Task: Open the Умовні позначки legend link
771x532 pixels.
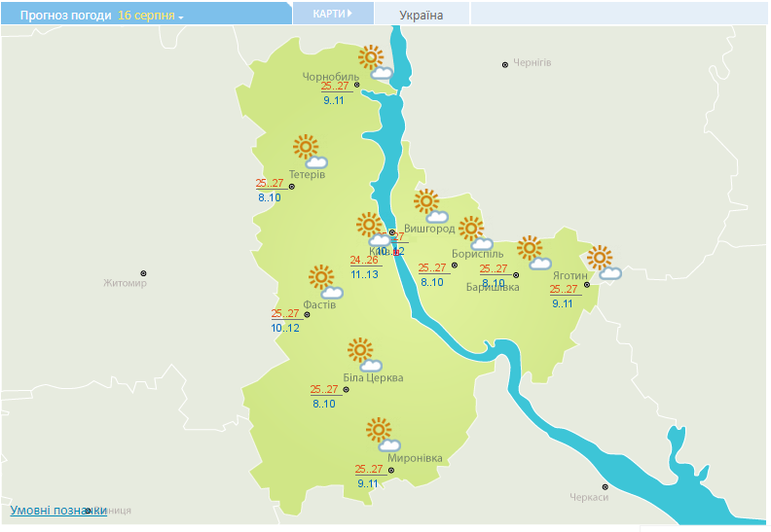Action: (x=58, y=511)
